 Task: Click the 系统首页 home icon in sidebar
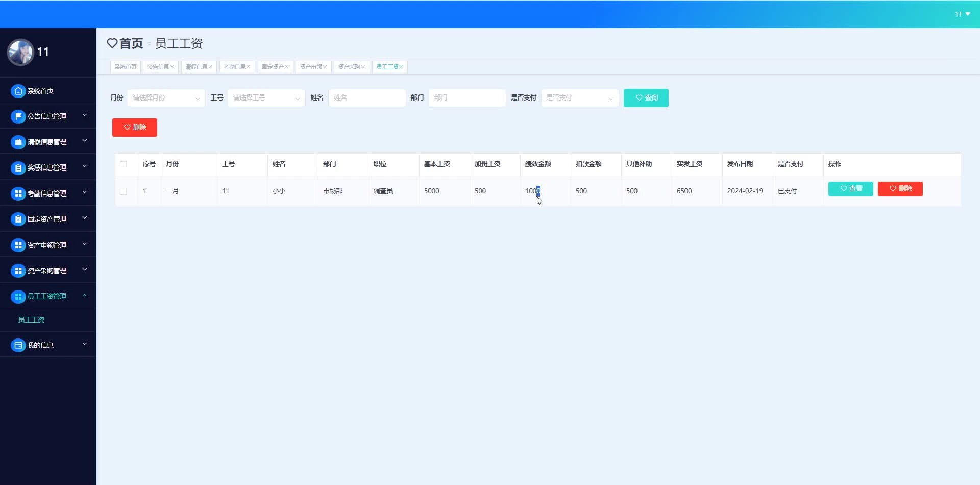pos(18,91)
